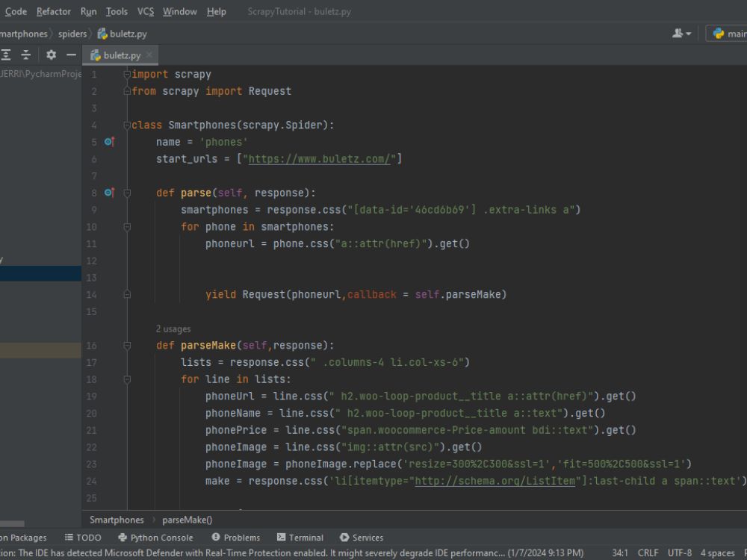Image resolution: width=747 pixels, height=560 pixels.
Task: Click the Microsoft Defender notification in status bar
Action: (x=291, y=553)
